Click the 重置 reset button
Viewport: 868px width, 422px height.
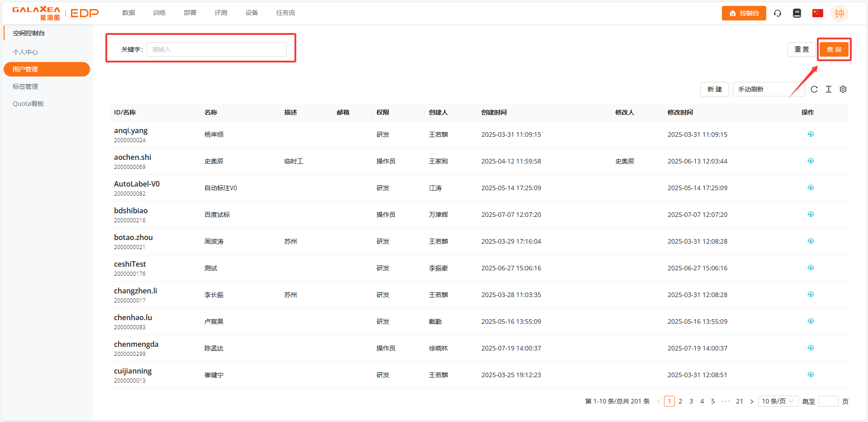pyautogui.click(x=801, y=49)
